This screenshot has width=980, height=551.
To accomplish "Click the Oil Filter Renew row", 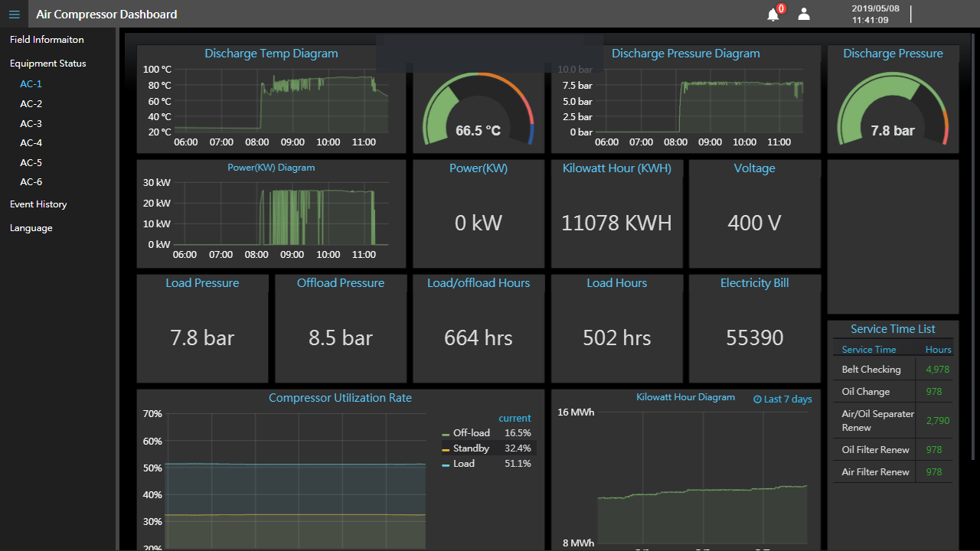I will pyautogui.click(x=893, y=449).
